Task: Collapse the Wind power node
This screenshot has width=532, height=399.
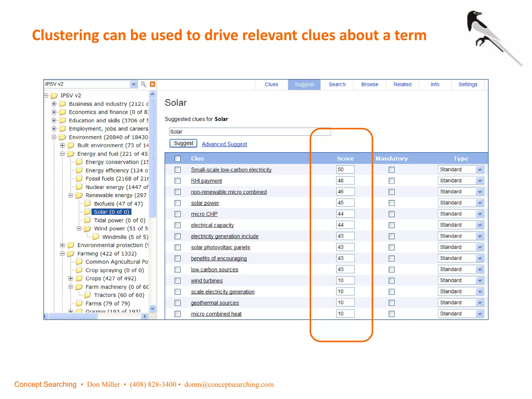Action: 79,228
